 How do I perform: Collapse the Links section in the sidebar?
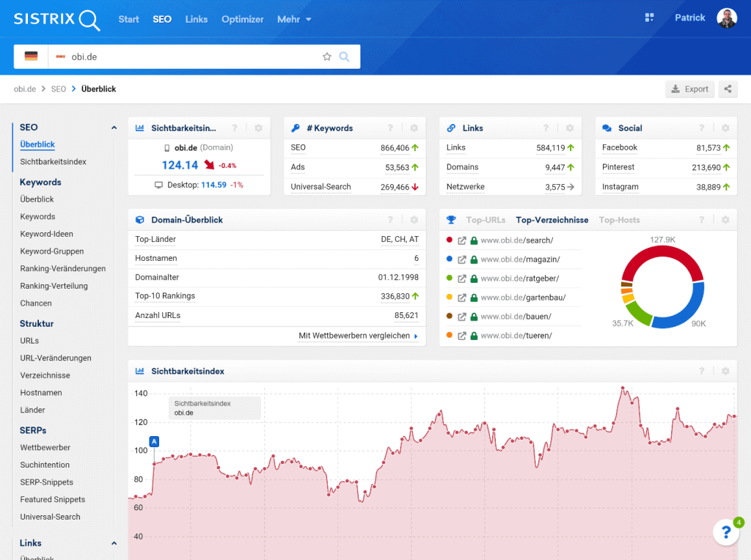click(114, 542)
